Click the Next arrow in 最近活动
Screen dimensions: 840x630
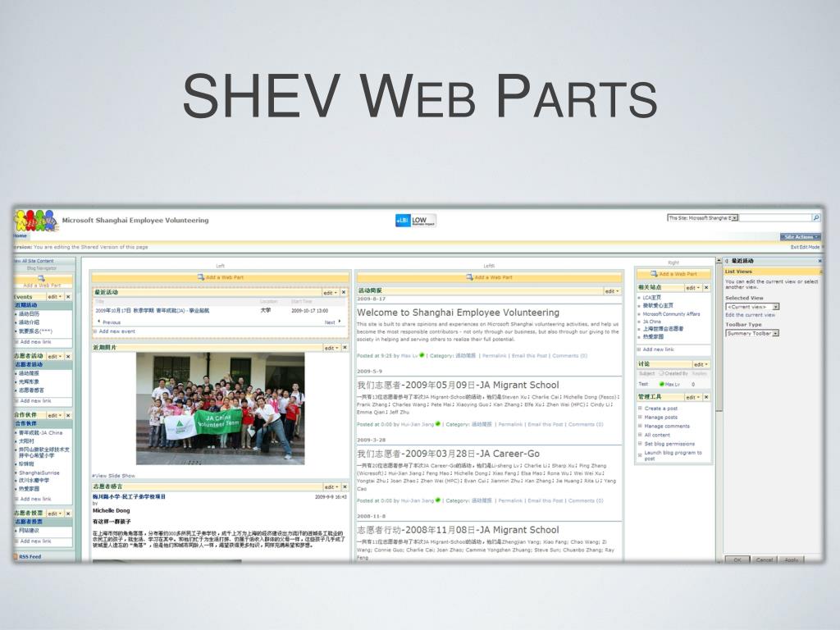click(340, 322)
